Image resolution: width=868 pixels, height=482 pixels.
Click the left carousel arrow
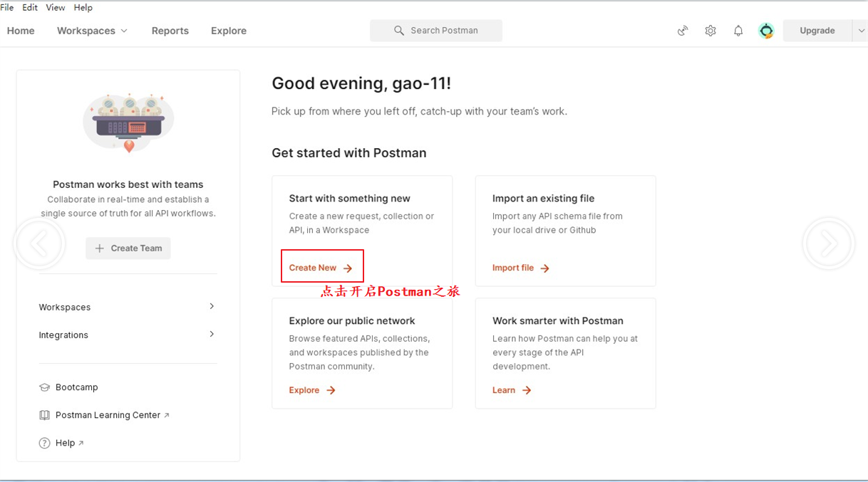click(39, 244)
